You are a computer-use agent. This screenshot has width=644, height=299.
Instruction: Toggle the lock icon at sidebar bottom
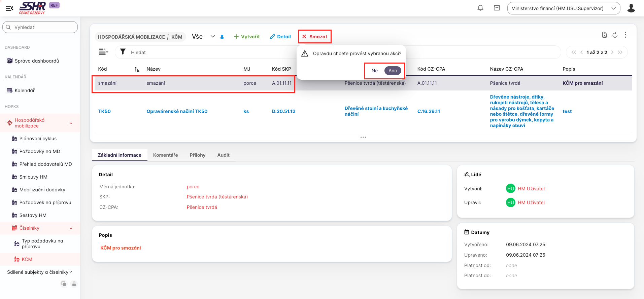click(x=74, y=284)
